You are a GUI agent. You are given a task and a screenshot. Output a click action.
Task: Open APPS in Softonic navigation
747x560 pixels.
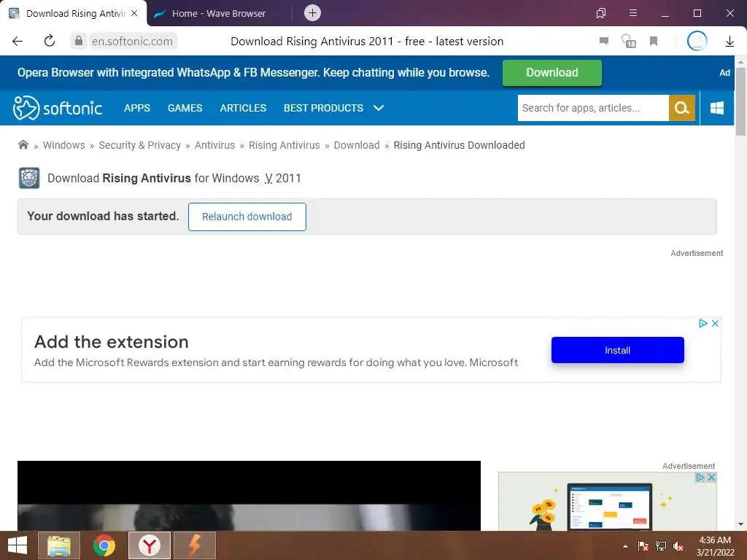[x=136, y=108]
